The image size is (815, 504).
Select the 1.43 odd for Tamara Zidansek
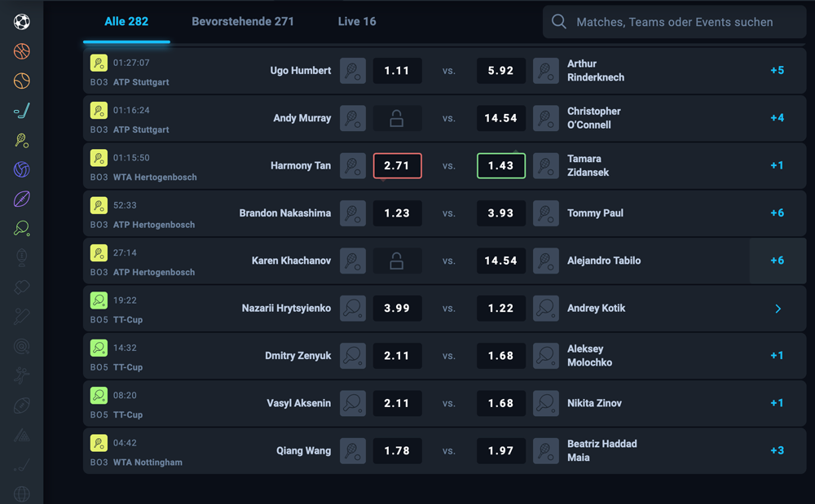pyautogui.click(x=500, y=165)
